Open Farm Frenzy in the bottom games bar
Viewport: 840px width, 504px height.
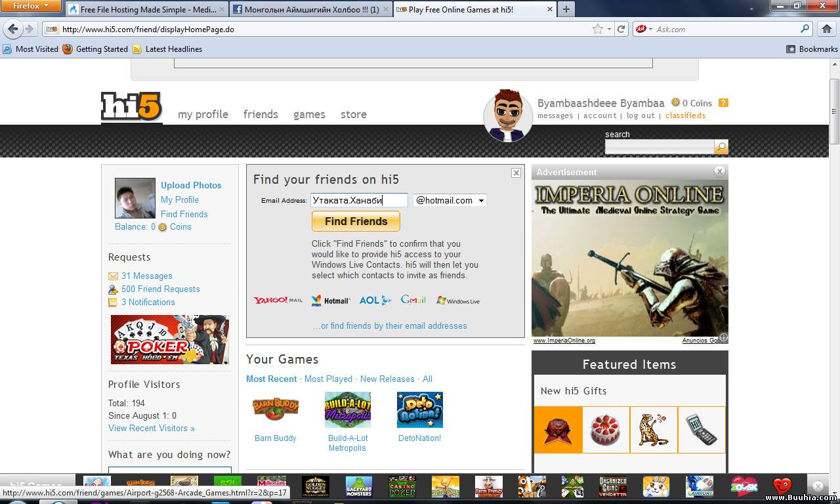[489, 486]
